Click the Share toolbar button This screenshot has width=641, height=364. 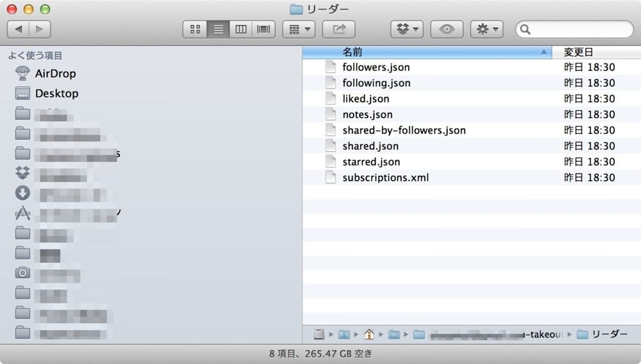click(x=338, y=29)
